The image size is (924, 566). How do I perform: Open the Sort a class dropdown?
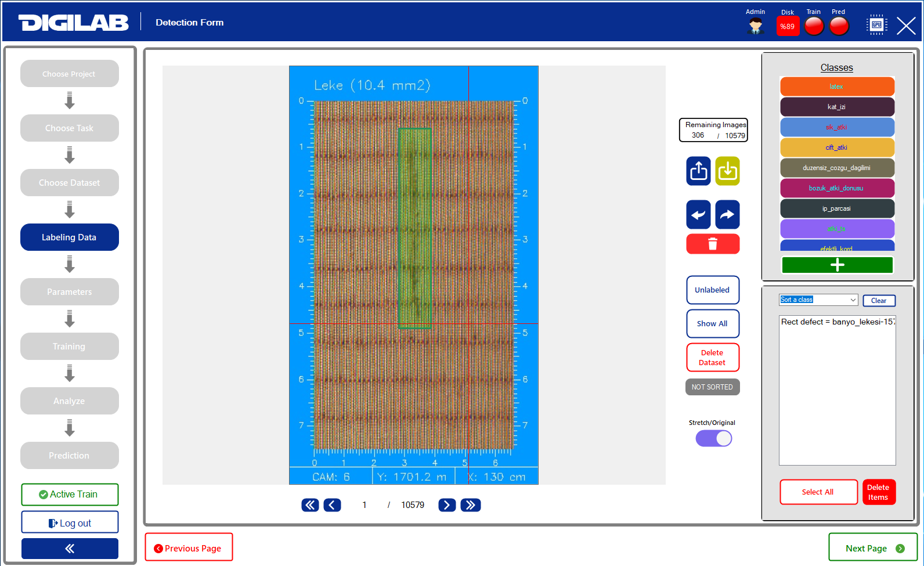[x=818, y=300]
